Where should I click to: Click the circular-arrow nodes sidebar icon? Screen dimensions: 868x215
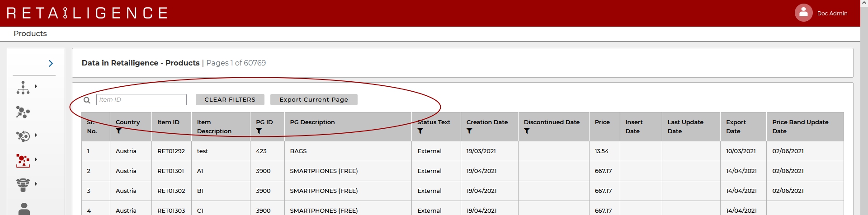(x=23, y=136)
